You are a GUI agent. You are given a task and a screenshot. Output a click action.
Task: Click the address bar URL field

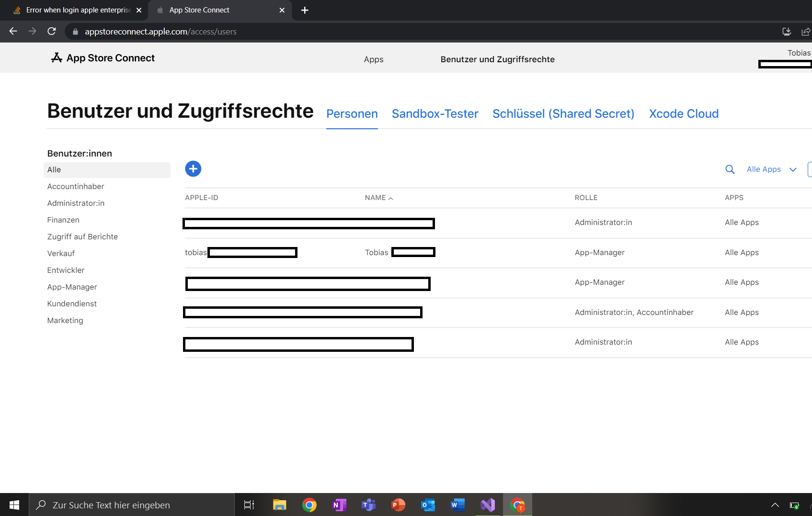(422, 32)
